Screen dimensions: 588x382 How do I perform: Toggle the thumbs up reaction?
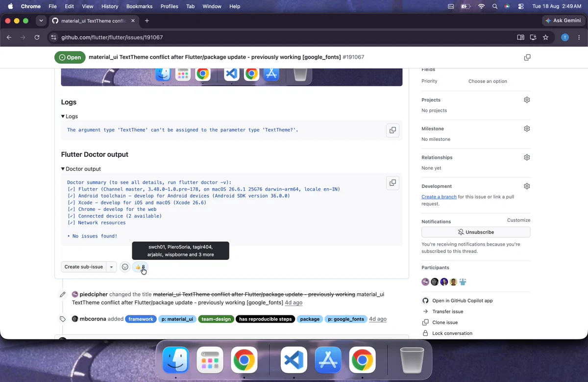pyautogui.click(x=140, y=267)
